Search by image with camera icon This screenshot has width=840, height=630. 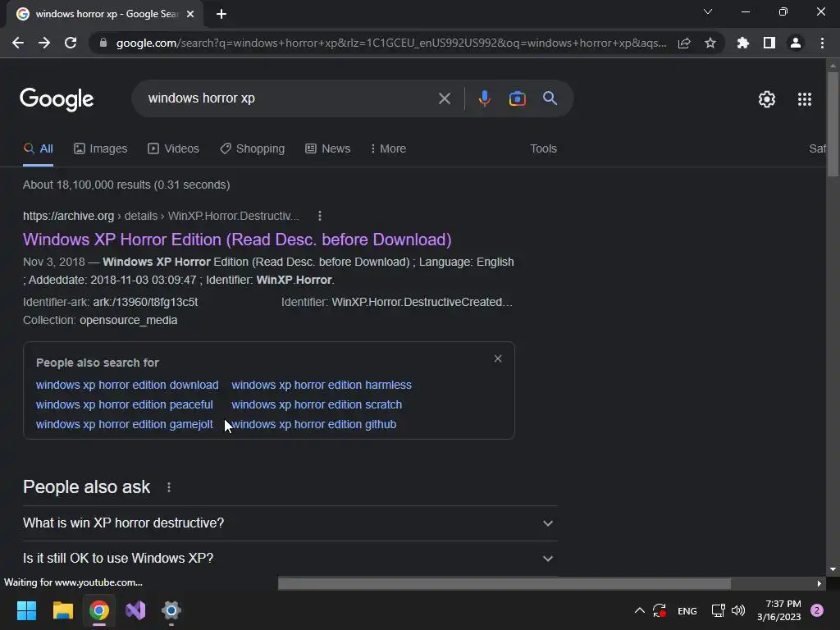pos(517,98)
